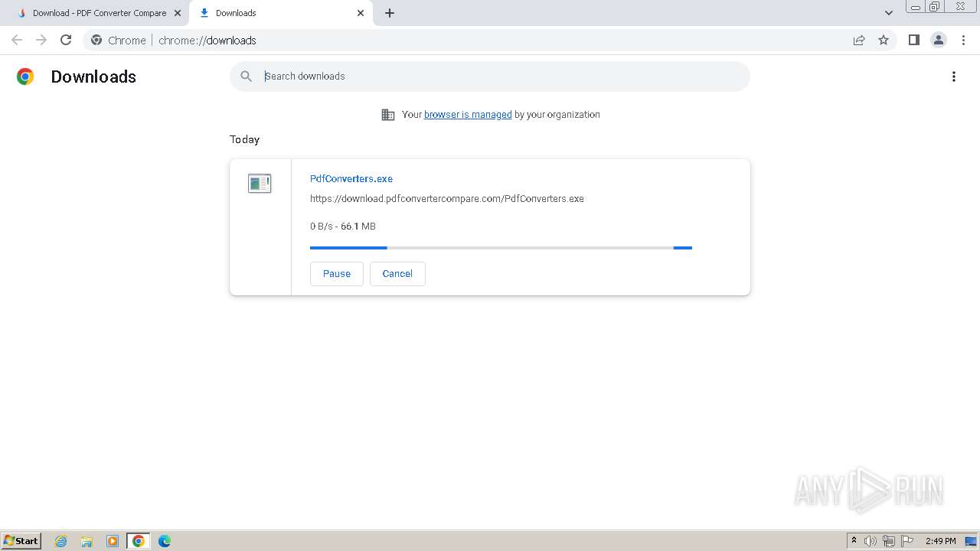Click the share page icon in address bar
This screenshot has width=980, height=551.
pos(859,40)
